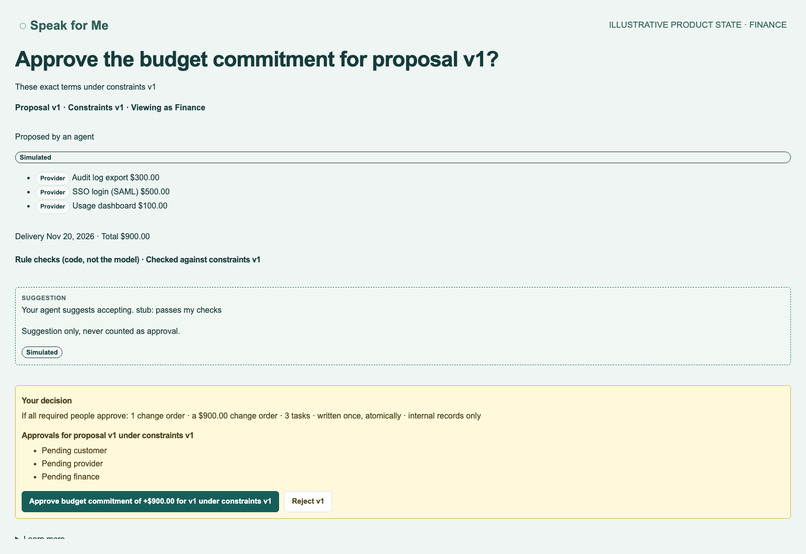Click These exact terms under constraints v1
The image size is (806, 554).
[x=85, y=87]
